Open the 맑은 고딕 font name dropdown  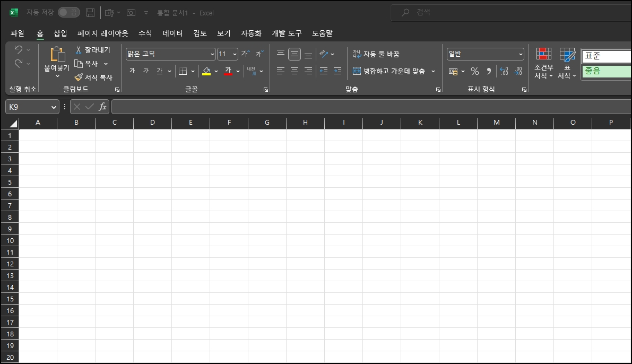(212, 54)
